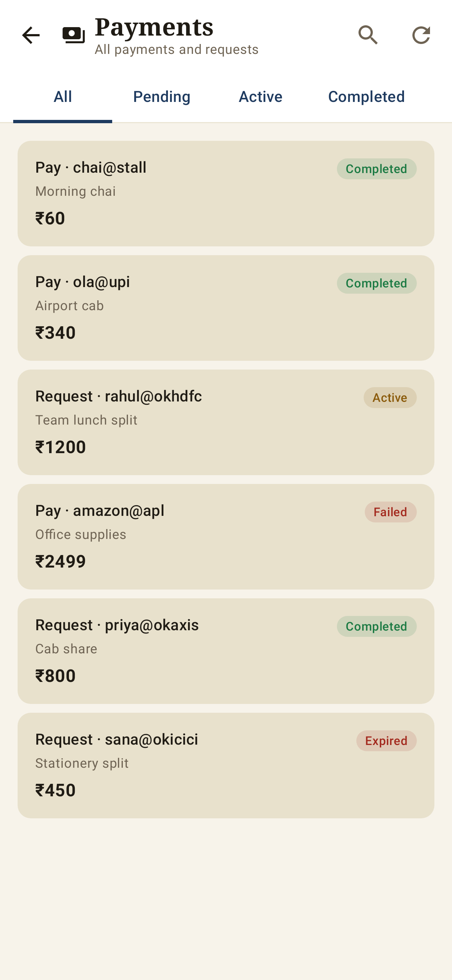Switch to the Active tab

pyautogui.click(x=261, y=97)
